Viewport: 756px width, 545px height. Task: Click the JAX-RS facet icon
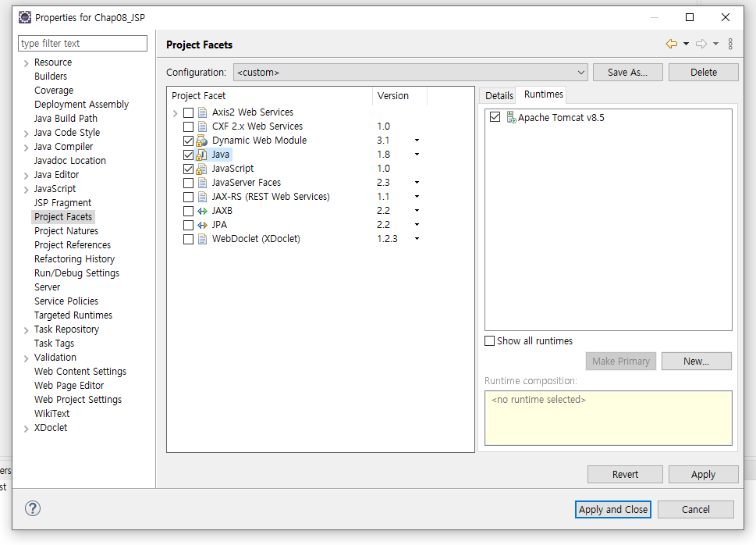203,197
